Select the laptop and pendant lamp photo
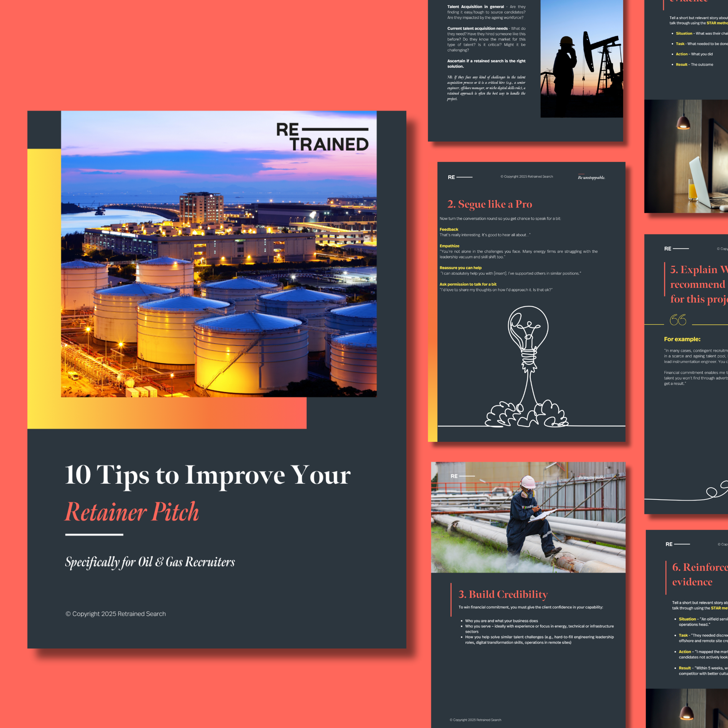This screenshot has height=728, width=728. (686, 157)
